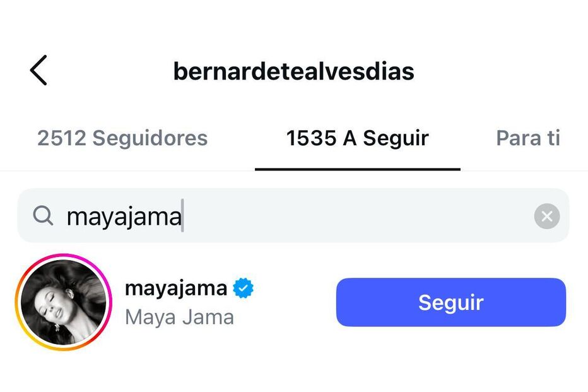Open mayajama's profile from the result
This screenshot has width=588, height=392.
(x=177, y=287)
